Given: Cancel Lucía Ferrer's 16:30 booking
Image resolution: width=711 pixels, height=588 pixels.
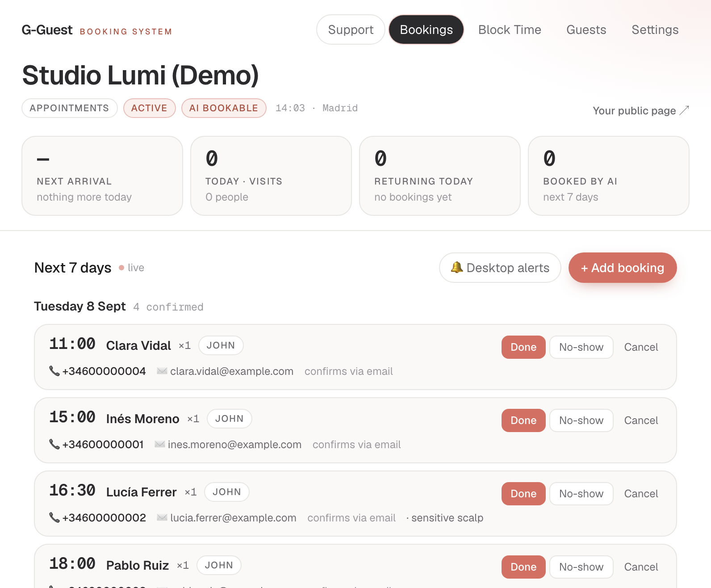Looking at the screenshot, I should [x=641, y=494].
